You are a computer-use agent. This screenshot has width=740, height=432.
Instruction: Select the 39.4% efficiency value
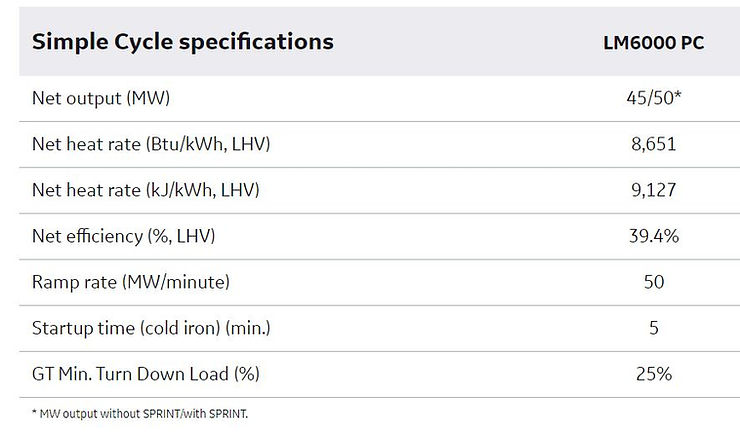click(654, 236)
